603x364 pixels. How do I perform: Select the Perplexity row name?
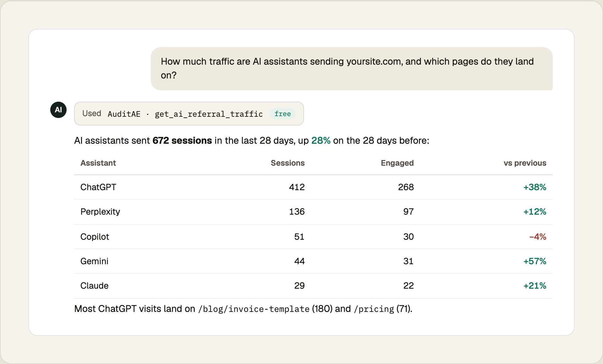pos(100,212)
